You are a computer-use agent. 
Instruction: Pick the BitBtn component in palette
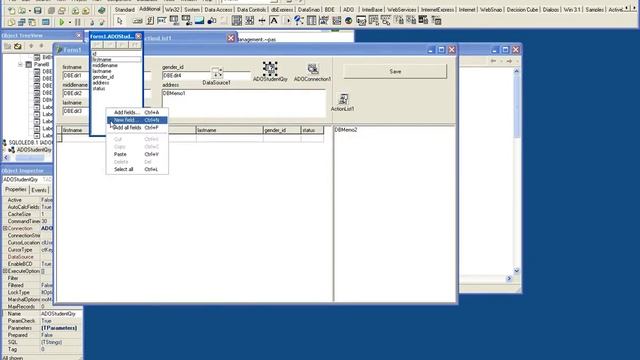pos(138,20)
